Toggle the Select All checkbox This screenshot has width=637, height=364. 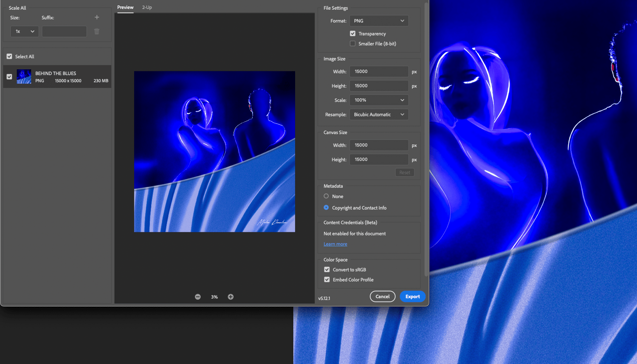coord(9,56)
